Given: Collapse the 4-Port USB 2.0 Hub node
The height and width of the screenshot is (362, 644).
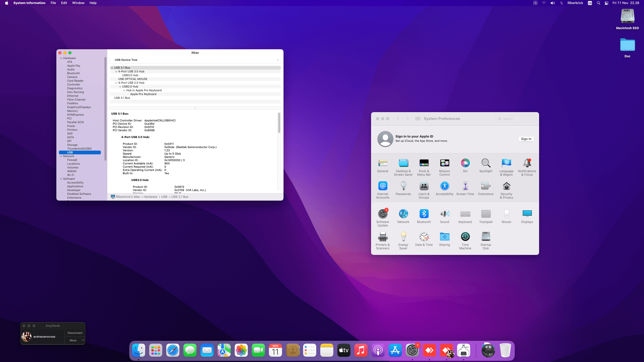Looking at the screenshot, I should [x=116, y=83].
